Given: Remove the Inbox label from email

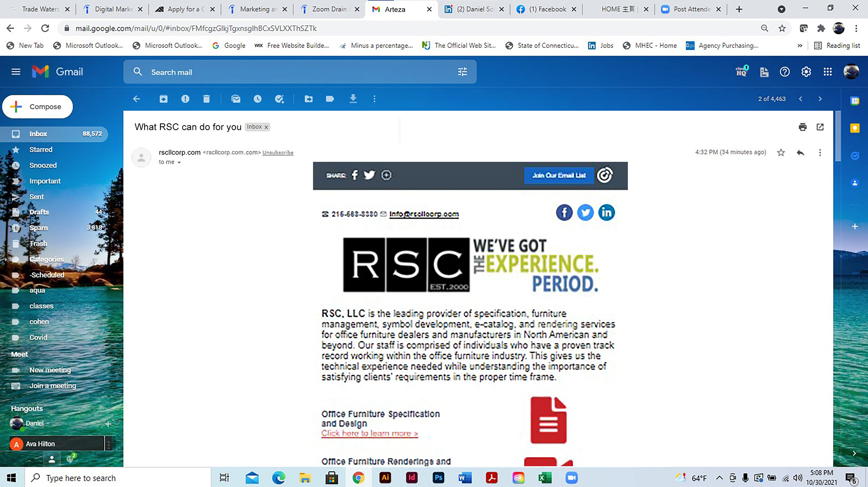Looking at the screenshot, I should coord(266,127).
